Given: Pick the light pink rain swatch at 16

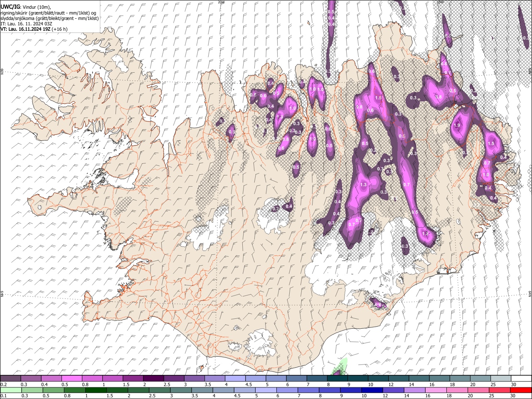Looking at the screenshot, I should [x=435, y=390].
